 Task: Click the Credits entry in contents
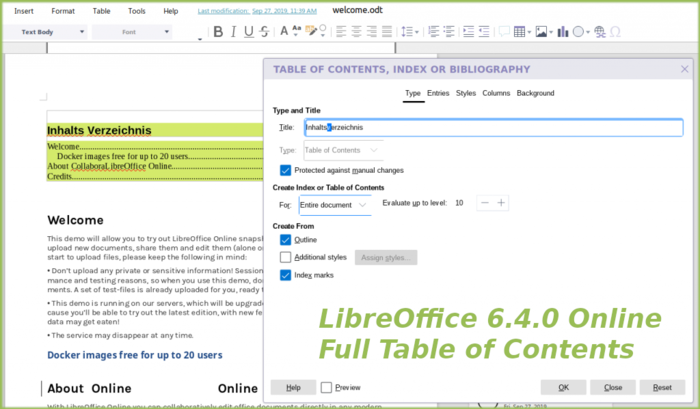click(x=59, y=176)
